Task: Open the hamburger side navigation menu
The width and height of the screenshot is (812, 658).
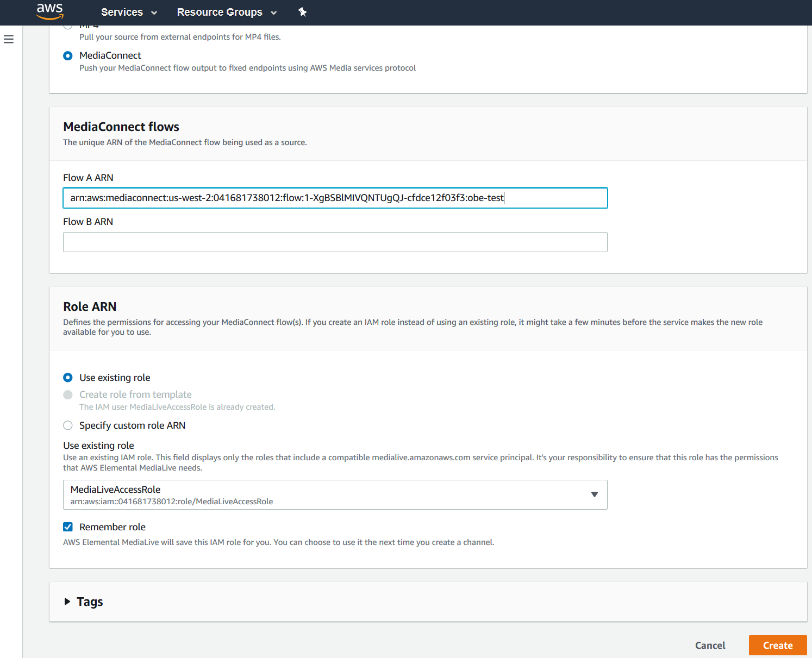Action: click(x=9, y=39)
